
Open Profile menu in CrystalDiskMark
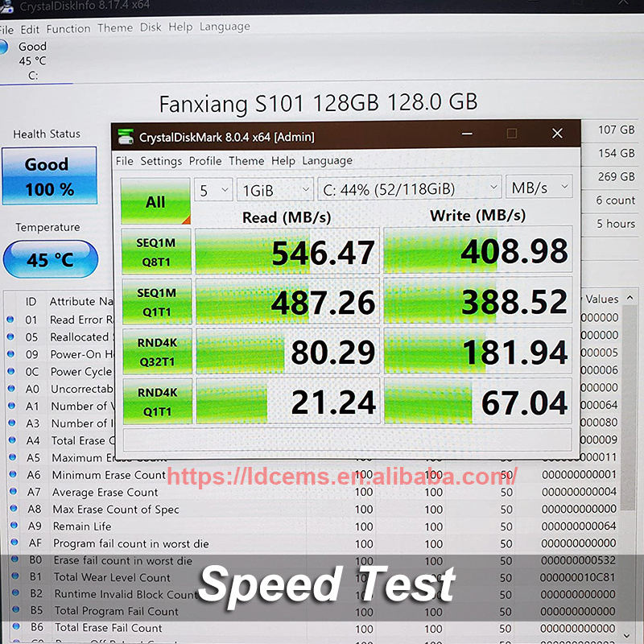click(x=205, y=160)
